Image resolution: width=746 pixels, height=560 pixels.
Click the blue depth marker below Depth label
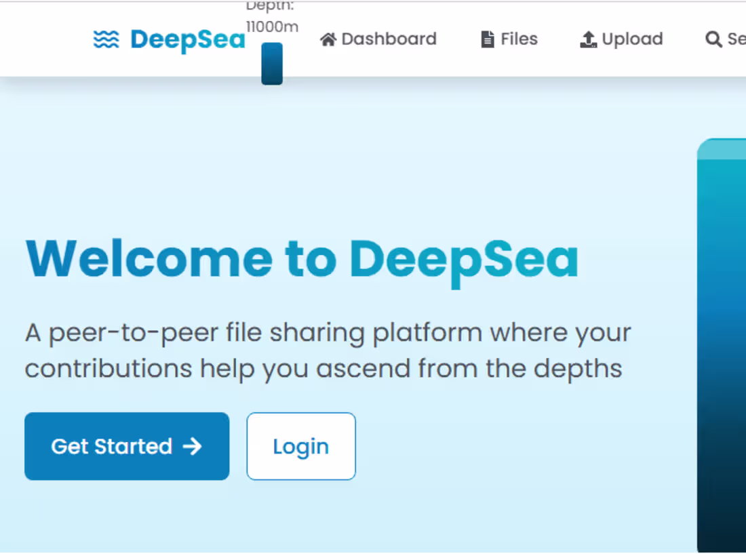[271, 63]
